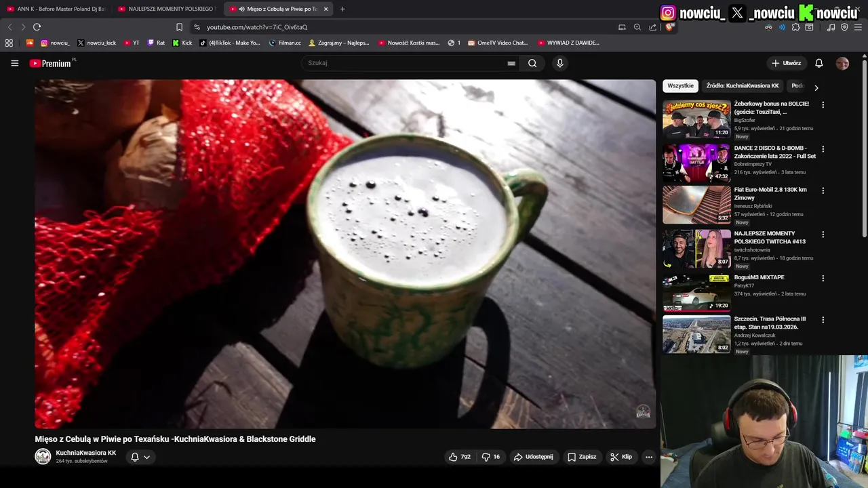Image resolution: width=868 pixels, height=488 pixels.
Task: Click the browser share icon
Action: click(652, 27)
